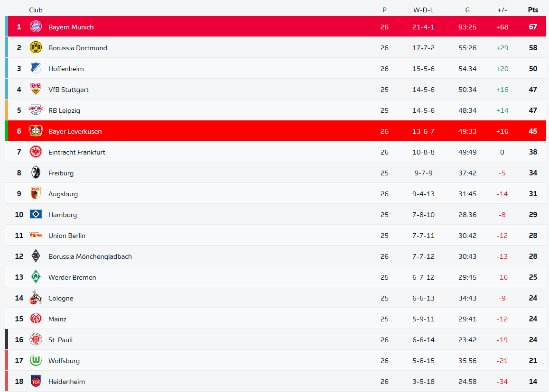549x392 pixels.
Task: Click the Borussia Dortmund BVB logo
Action: 36,48
